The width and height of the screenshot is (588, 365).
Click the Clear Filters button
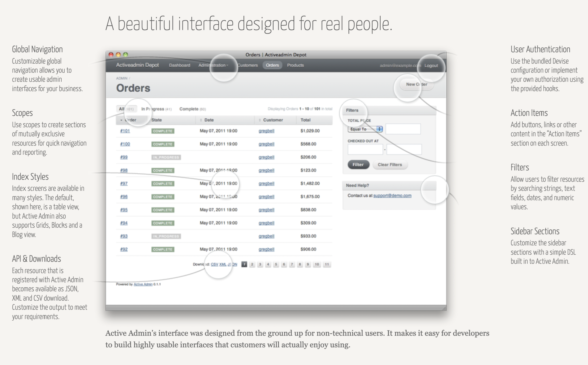(390, 165)
